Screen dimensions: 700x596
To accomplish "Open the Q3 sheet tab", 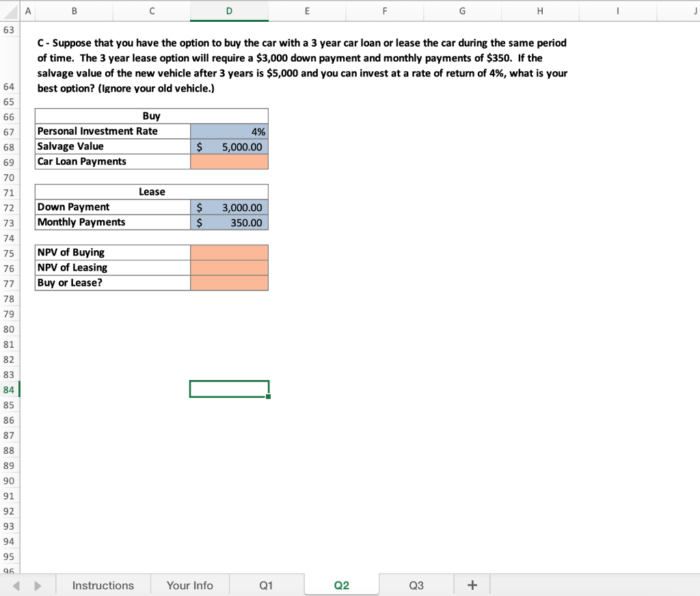I will pos(416,584).
